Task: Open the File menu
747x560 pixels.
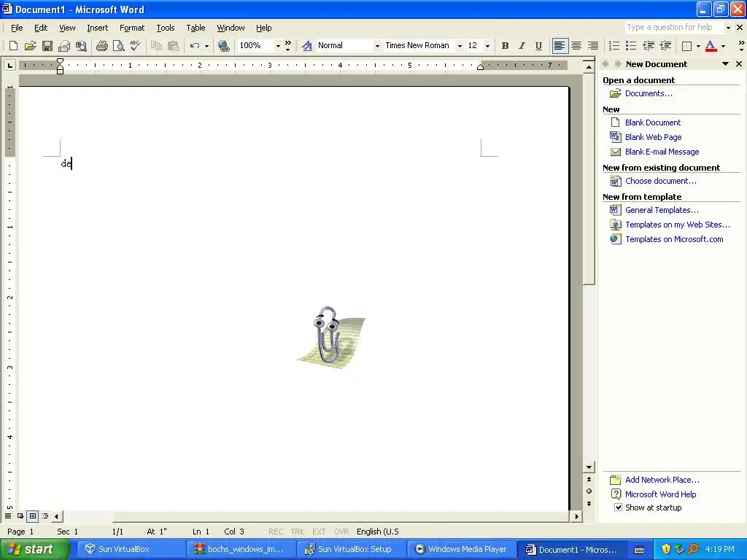Action: 17,28
